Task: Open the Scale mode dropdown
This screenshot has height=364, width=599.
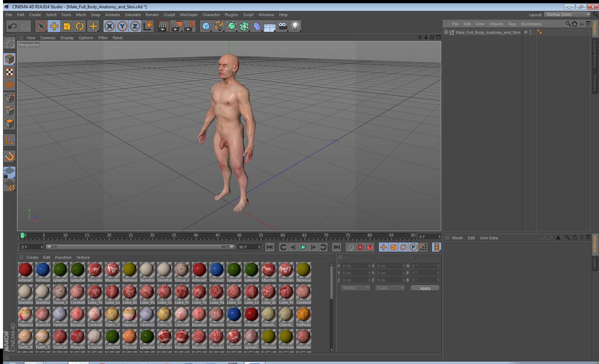Action: (x=390, y=288)
